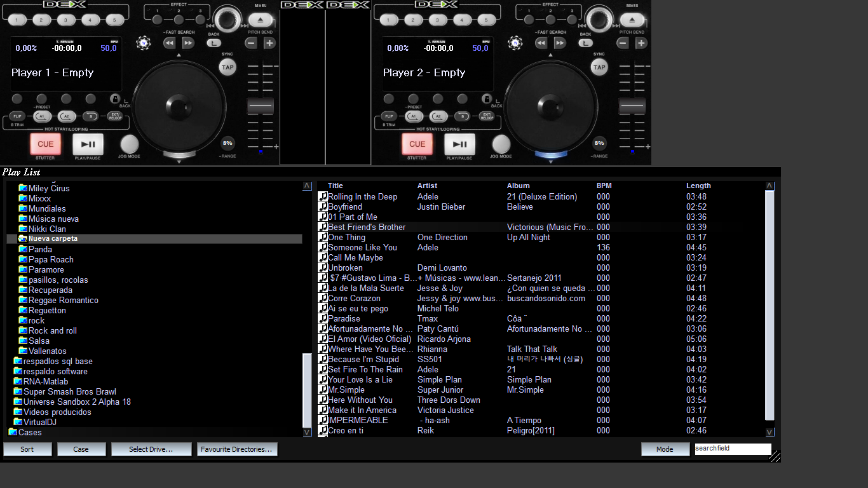Click pitch bend plus on Player 2
The width and height of the screenshot is (868, 488).
click(641, 43)
